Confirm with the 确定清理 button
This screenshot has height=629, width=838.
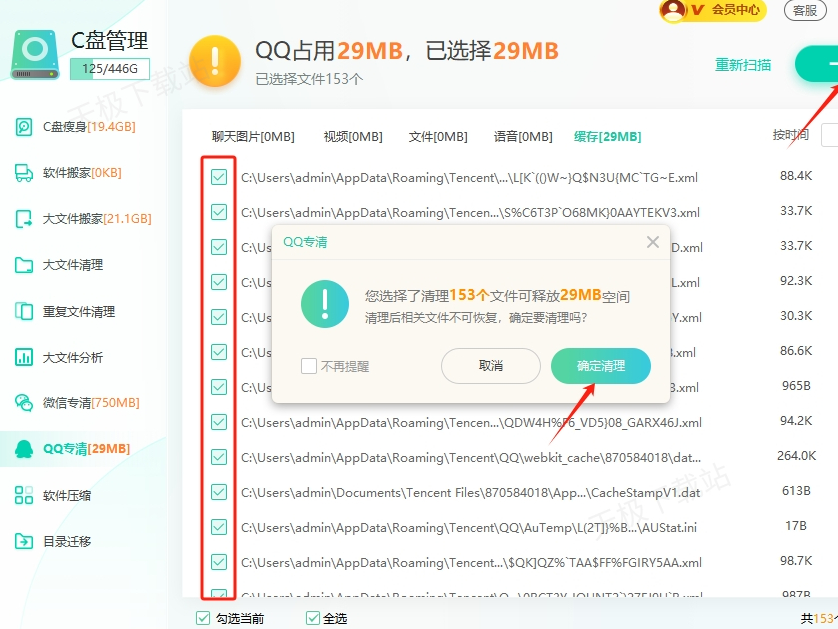click(x=601, y=366)
